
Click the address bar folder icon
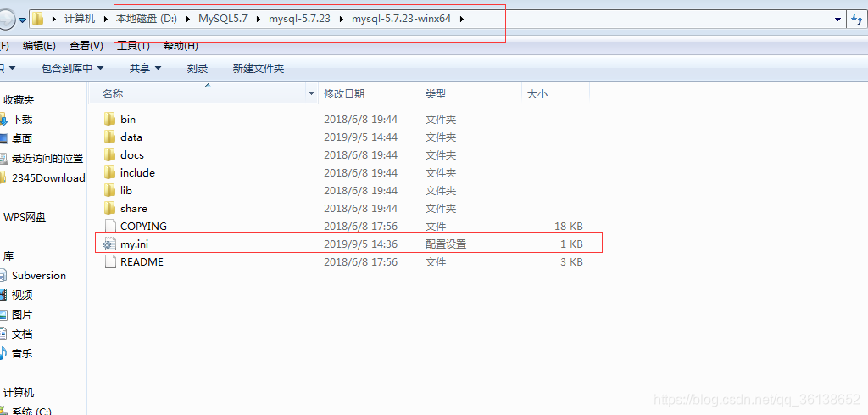click(x=37, y=19)
